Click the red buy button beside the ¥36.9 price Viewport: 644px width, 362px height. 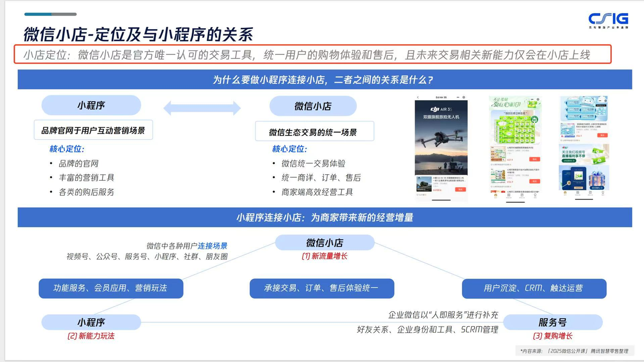pos(535,181)
